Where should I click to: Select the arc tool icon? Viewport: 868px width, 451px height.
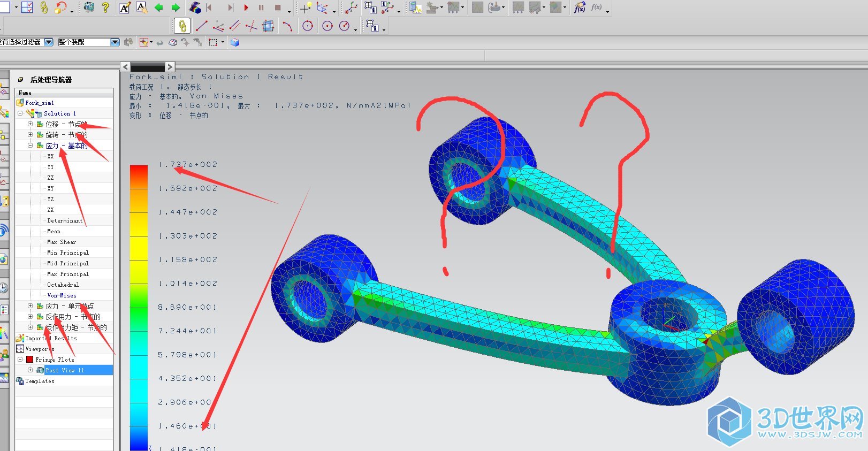tap(287, 26)
